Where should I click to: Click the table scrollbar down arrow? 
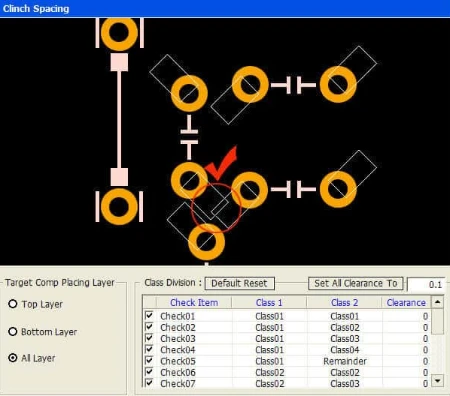tap(437, 380)
